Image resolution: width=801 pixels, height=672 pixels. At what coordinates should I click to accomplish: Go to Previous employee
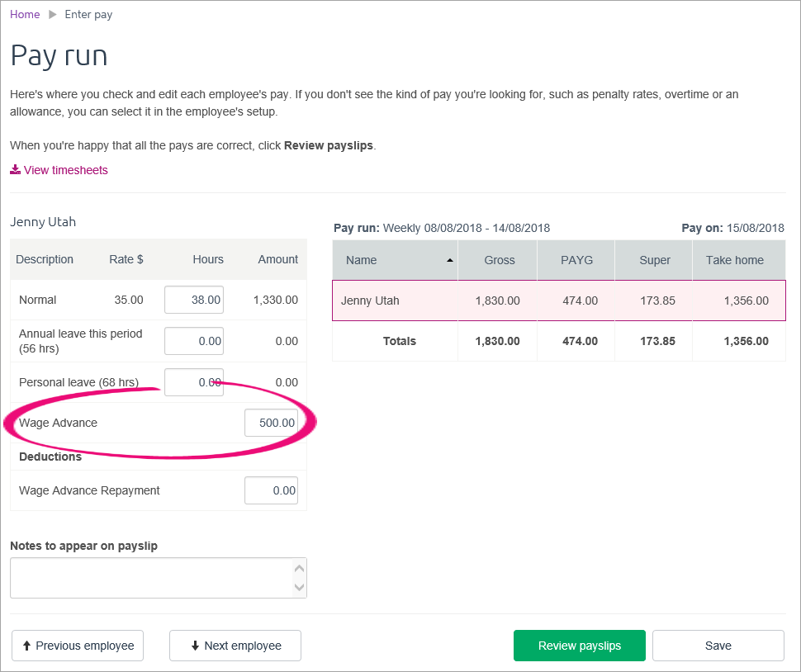coord(78,646)
